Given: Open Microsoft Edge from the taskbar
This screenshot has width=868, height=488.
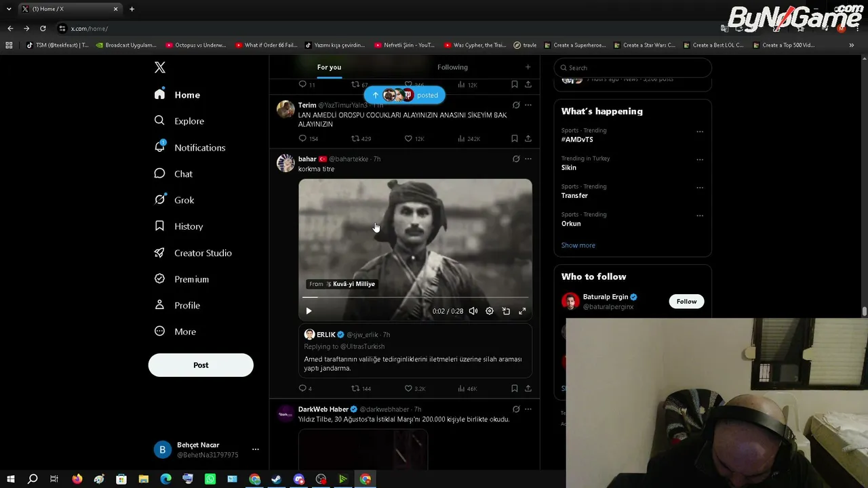Looking at the screenshot, I should (165, 479).
